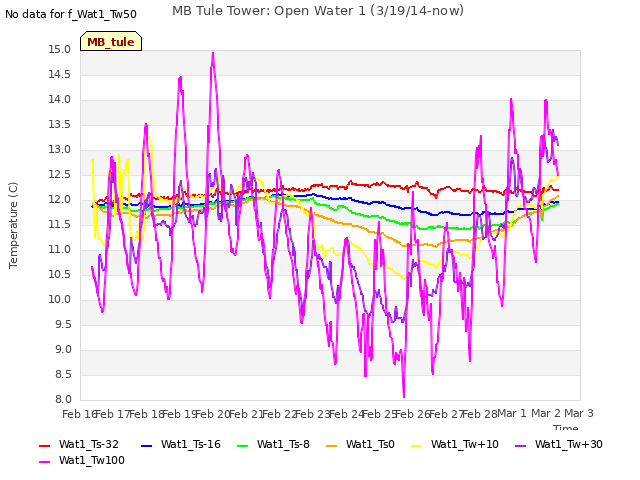Click the red Wat1_Ts-32 legend swatch

click(x=44, y=446)
